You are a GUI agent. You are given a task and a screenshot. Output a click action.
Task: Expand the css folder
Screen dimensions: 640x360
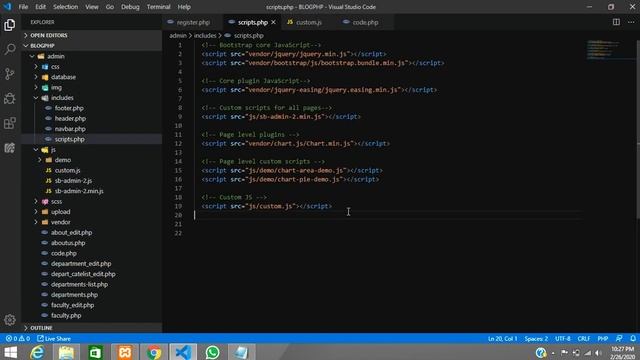[x=36, y=67]
